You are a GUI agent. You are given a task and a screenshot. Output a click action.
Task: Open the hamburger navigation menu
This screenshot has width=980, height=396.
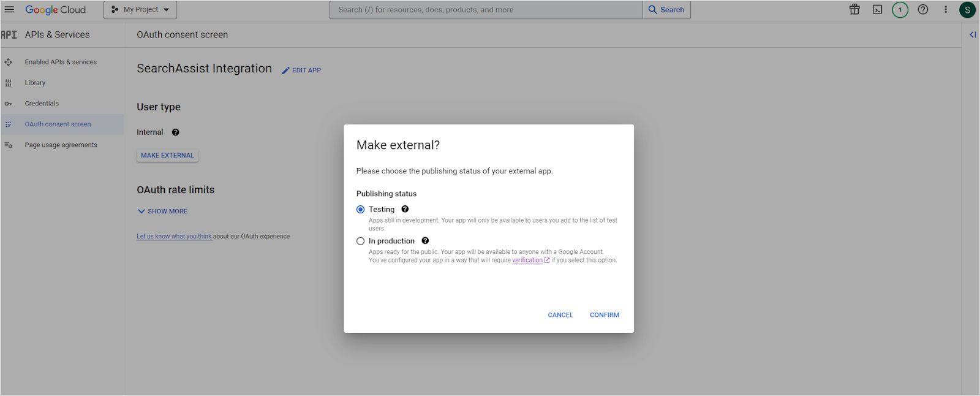pos(9,10)
